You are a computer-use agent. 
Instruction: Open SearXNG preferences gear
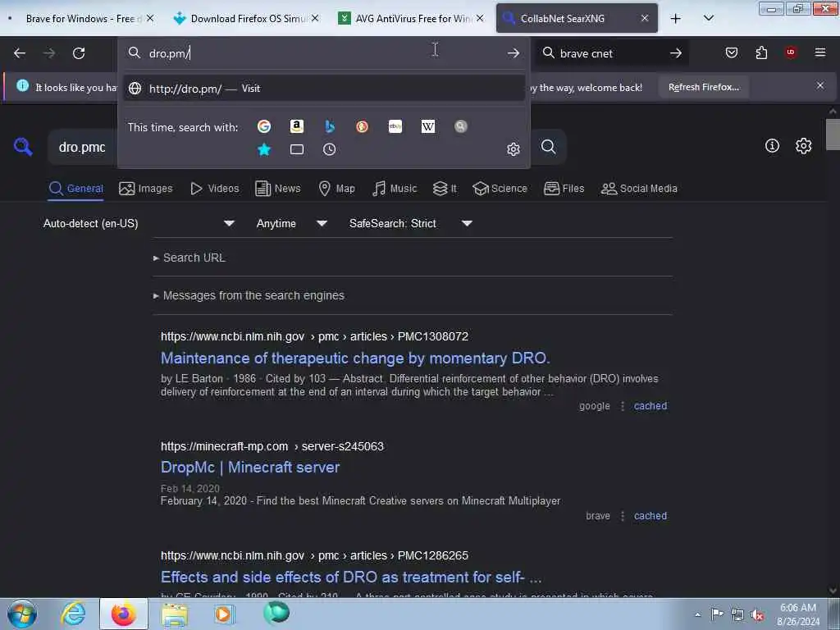click(804, 146)
